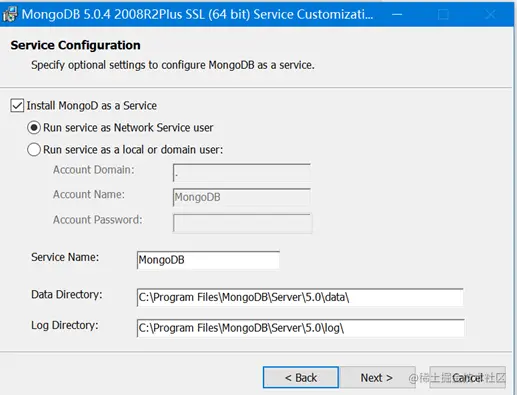The height and width of the screenshot is (396, 518).
Task: Click into the Data Directory path field
Action: point(300,297)
